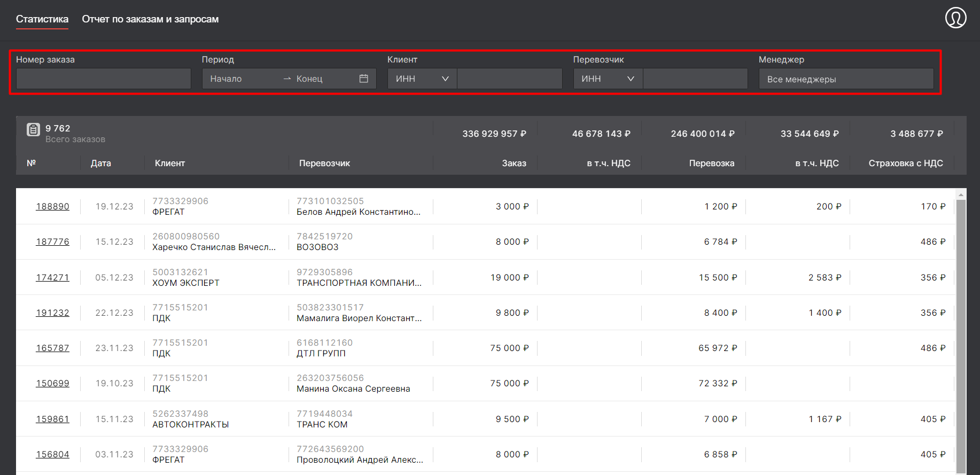Click the total 46 678 143 ₽ value
Screen dimensions: 980x475
coord(601,134)
